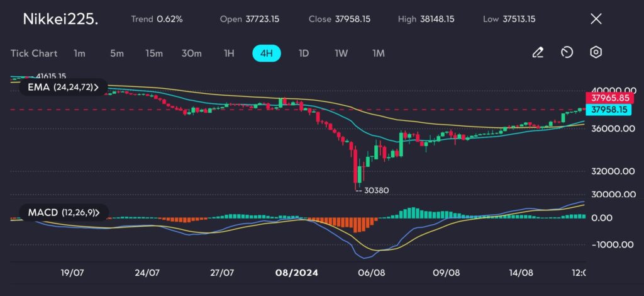Switch to 1m timeframe
Image resolution: width=644 pixels, height=296 pixels.
coord(79,54)
